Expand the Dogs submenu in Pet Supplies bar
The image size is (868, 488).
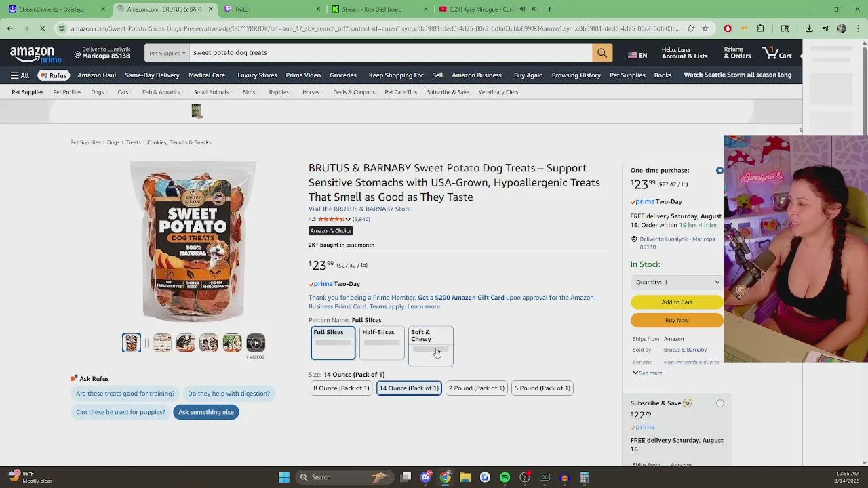[x=99, y=92]
